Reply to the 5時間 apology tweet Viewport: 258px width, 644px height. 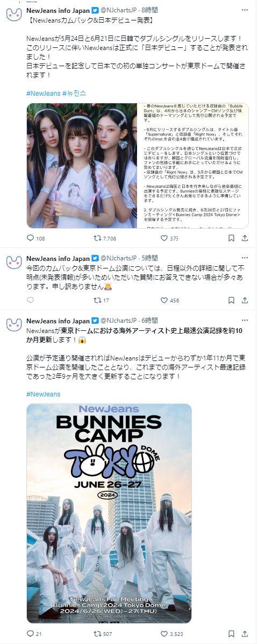[x=30, y=300]
